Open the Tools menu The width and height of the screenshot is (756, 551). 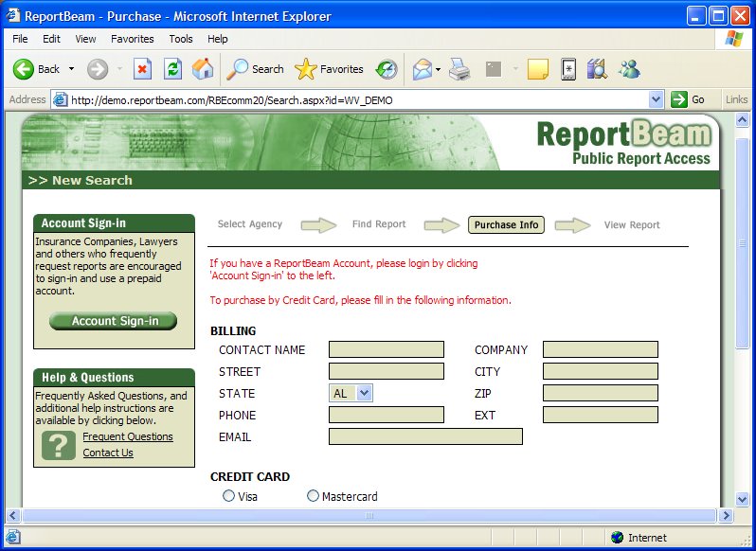tap(181, 39)
